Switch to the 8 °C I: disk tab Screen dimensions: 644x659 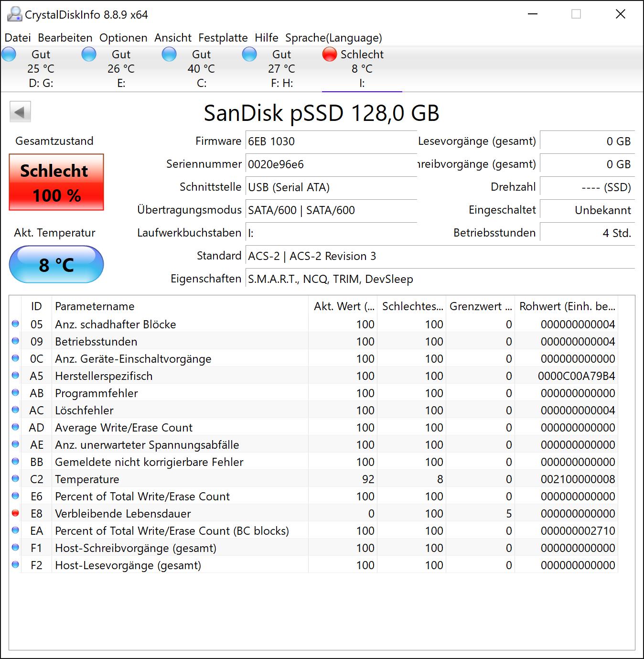pos(362,68)
